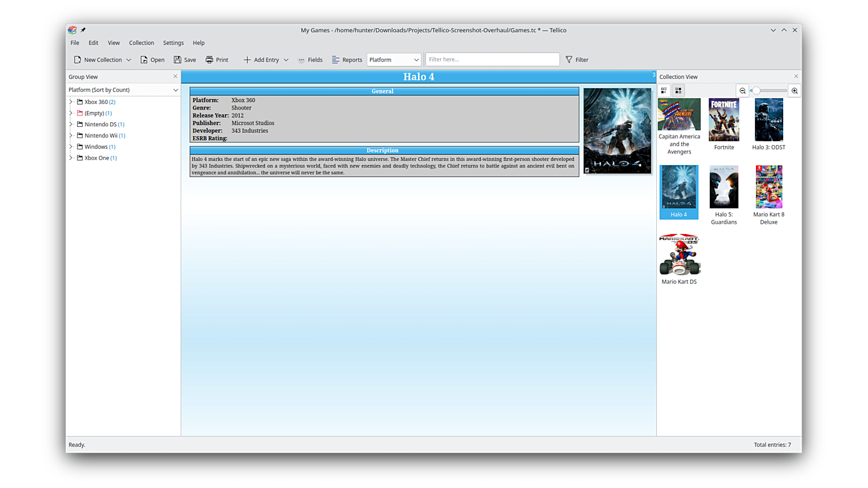Select the Nintendo DS group
868x488 pixels.
100,125
